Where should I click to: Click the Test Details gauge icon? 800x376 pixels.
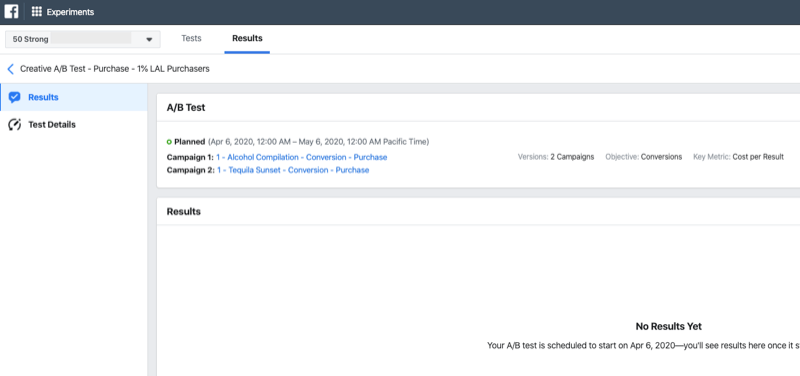coord(15,125)
